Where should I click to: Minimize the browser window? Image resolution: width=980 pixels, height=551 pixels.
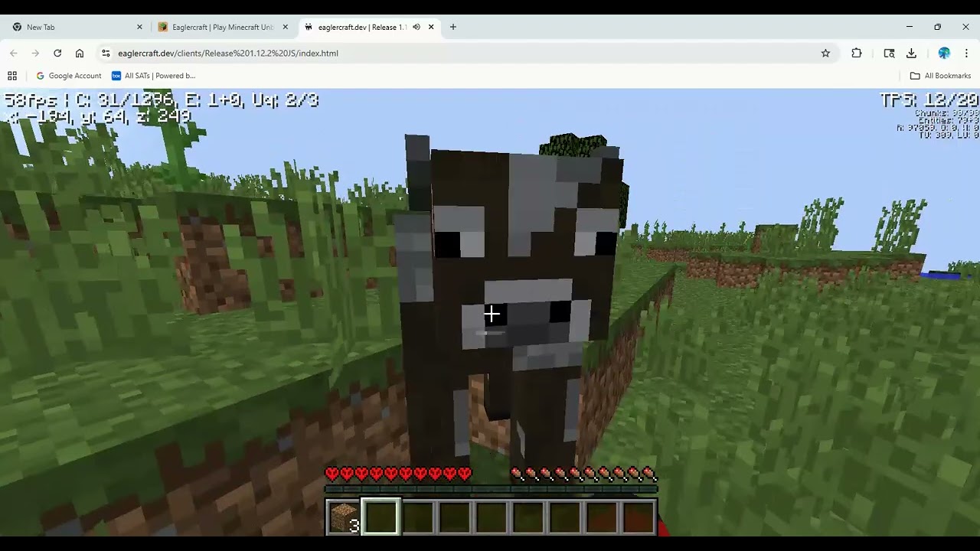(x=910, y=27)
